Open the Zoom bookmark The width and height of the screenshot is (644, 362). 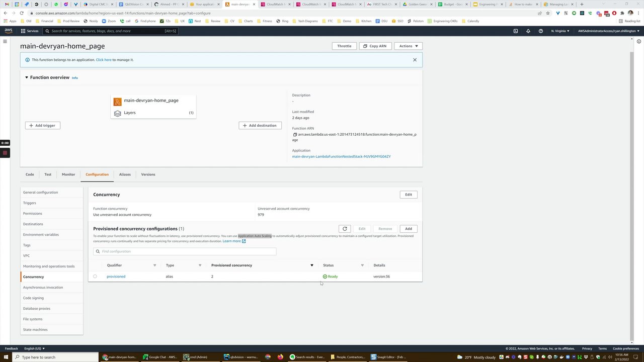(x=109, y=21)
